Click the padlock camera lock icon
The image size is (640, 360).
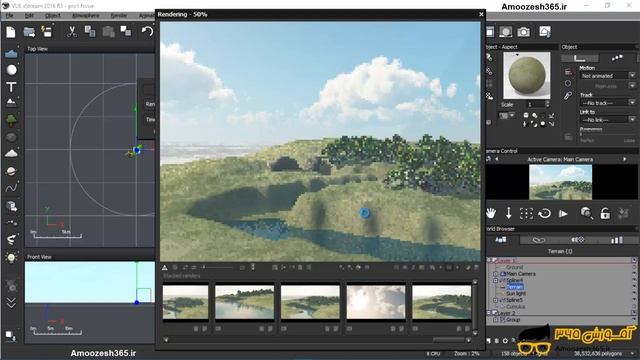tap(605, 213)
